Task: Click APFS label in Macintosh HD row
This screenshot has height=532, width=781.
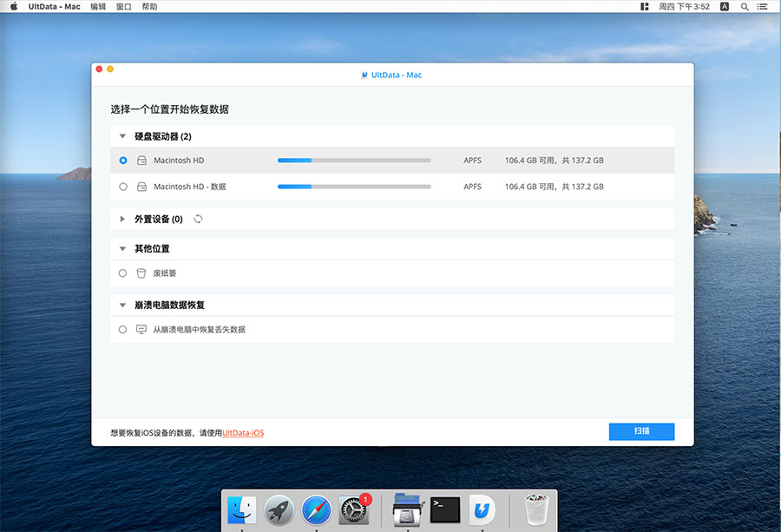Action: (x=472, y=161)
